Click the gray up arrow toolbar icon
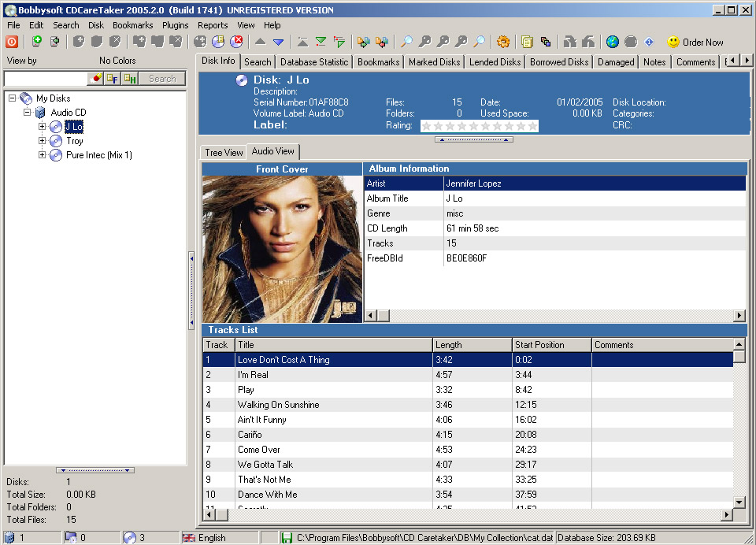Image resolution: width=756 pixels, height=545 pixels. coord(261,42)
